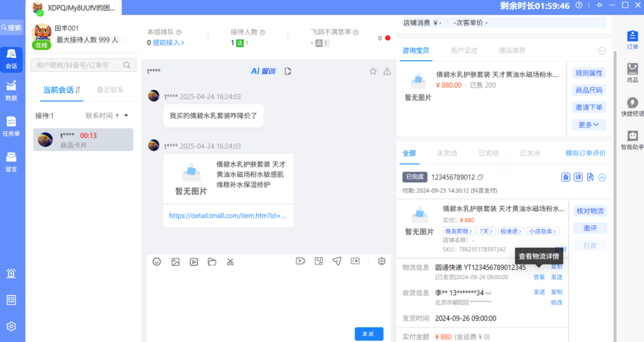The image size is (644, 342).
Task: Open the tmall product detail link
Action: pyautogui.click(x=227, y=215)
